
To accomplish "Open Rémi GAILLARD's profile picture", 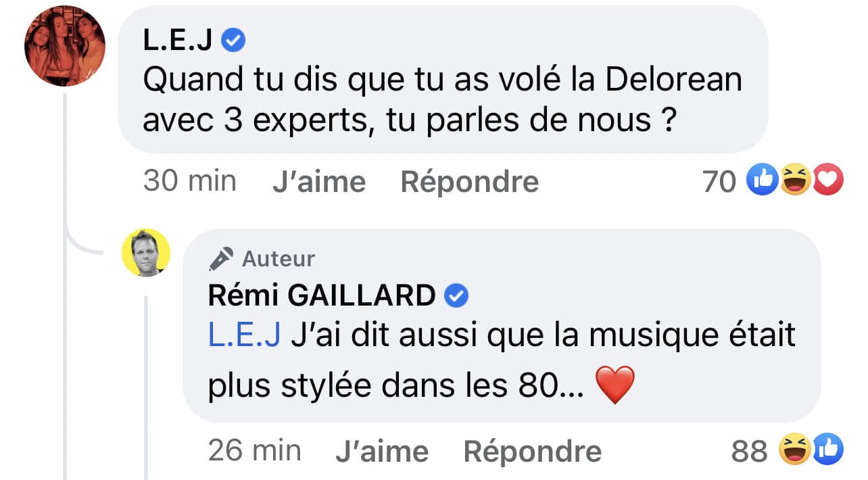I will point(145,253).
